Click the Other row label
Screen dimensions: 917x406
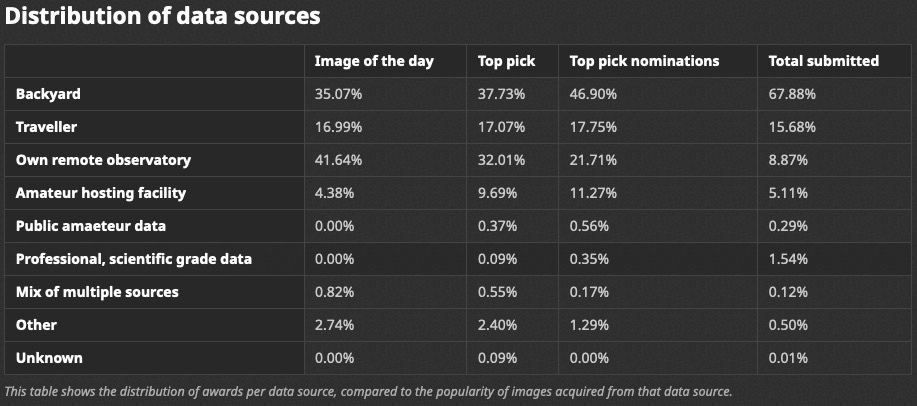[x=36, y=325]
